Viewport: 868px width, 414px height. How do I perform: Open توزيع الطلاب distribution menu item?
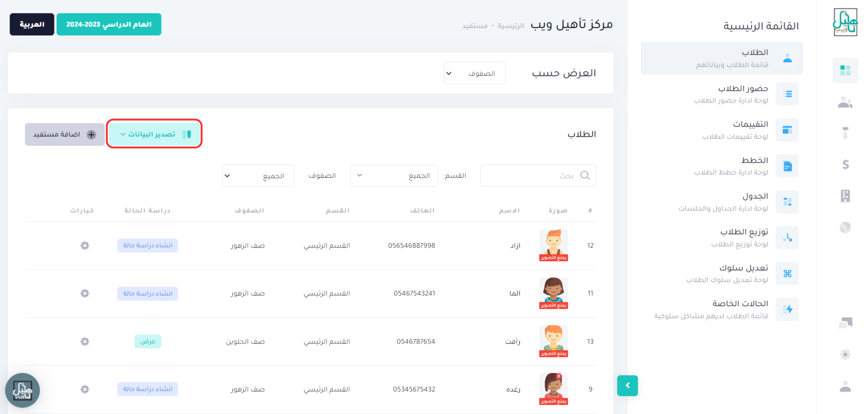tap(722, 237)
